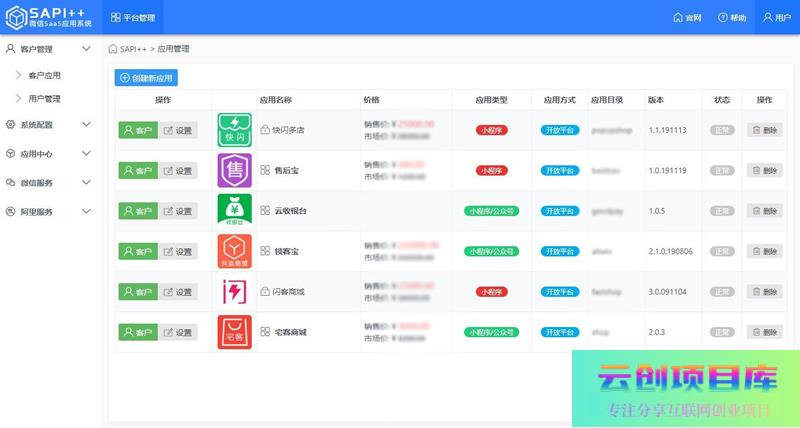Click the 锁客宝 orange app icon
800x428 pixels.
point(235,251)
